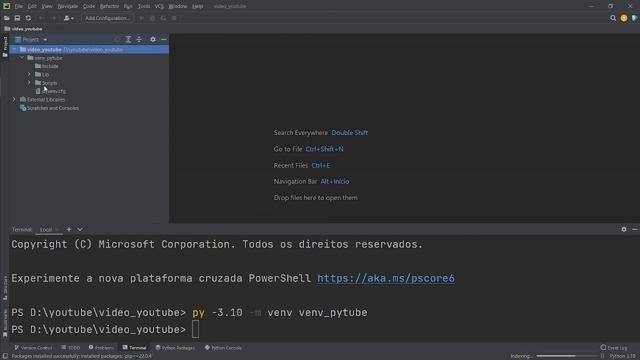Open the Project view selector dropdown
Screen dimensions: 640x360
point(31,40)
